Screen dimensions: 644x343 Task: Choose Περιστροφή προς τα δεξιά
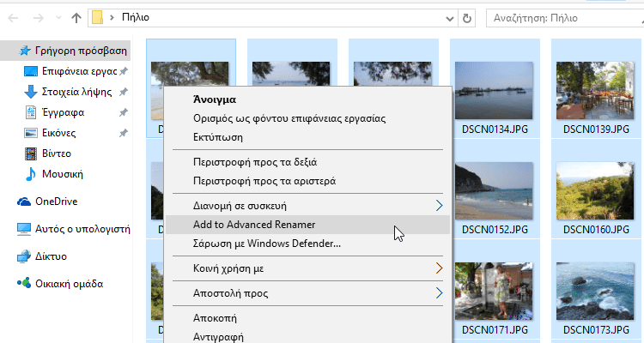(x=307, y=162)
